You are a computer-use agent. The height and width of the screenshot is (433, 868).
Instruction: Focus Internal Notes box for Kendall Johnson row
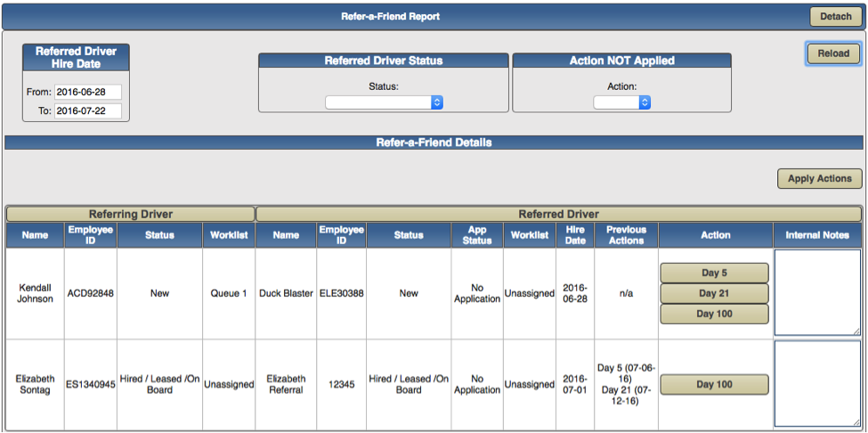click(x=817, y=292)
